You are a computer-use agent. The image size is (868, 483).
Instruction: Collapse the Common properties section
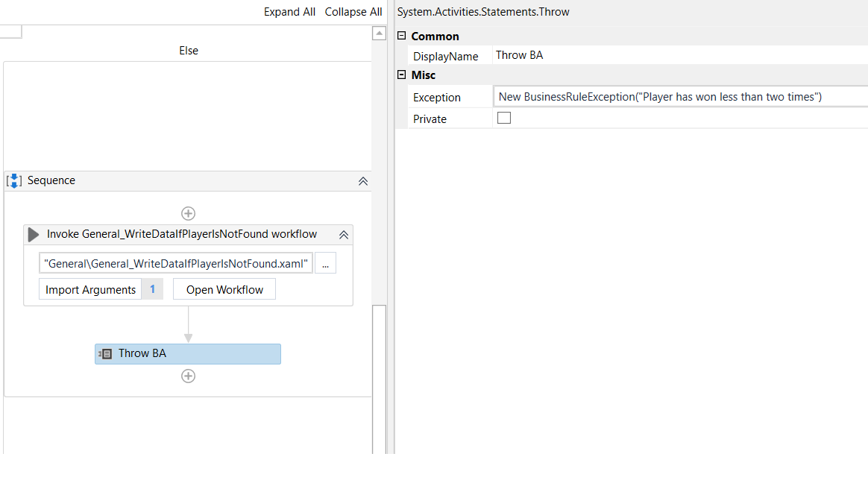[401, 36]
